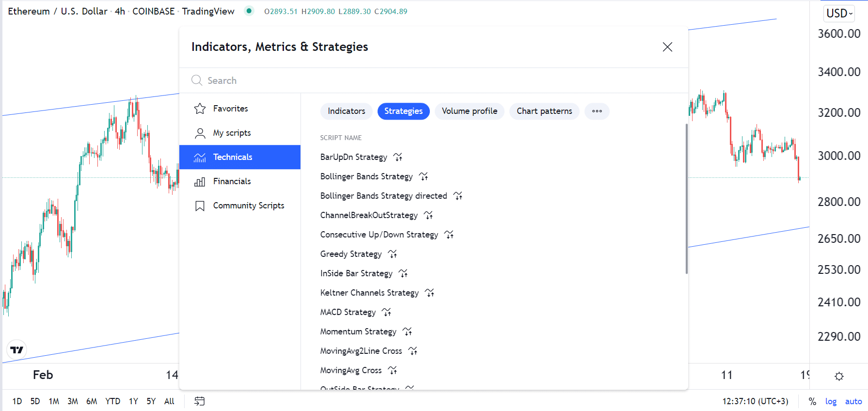Set chart range to 1M
Viewport: 868px width, 411px height.
coord(54,401)
